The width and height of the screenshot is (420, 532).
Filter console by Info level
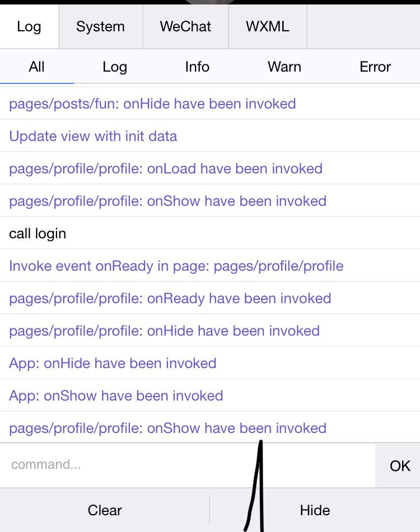point(197,67)
